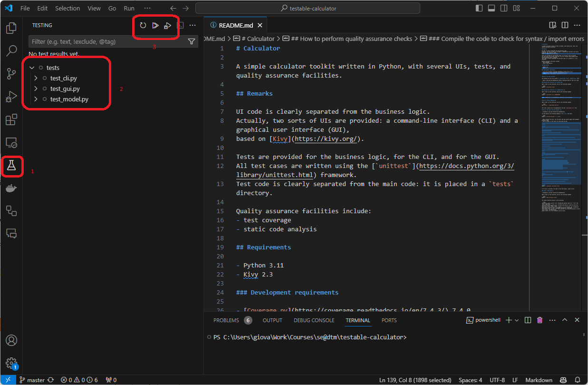Click Ln 139, Col 8 status item
Screen dimensions: 588x385
pyautogui.click(x=416, y=380)
